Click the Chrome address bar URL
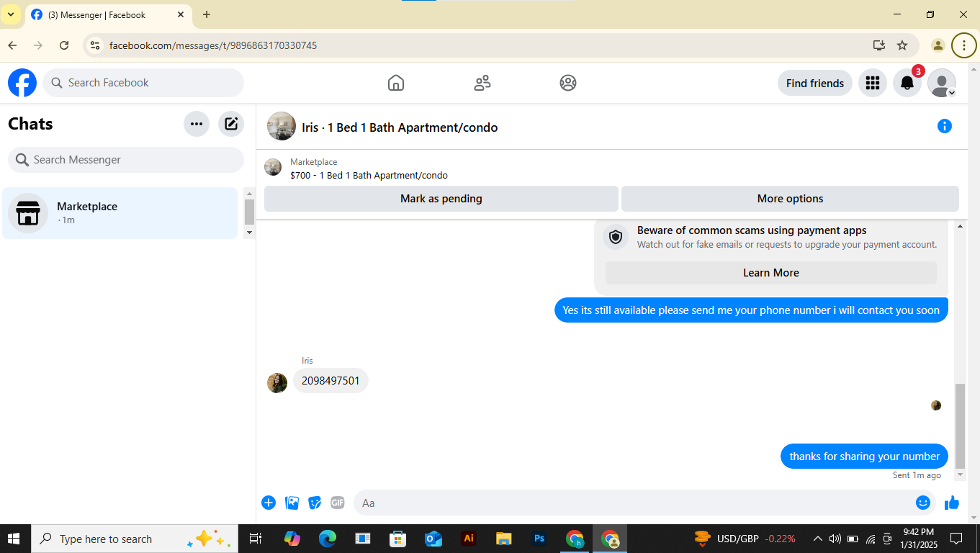This screenshot has width=980, height=553. [x=213, y=45]
